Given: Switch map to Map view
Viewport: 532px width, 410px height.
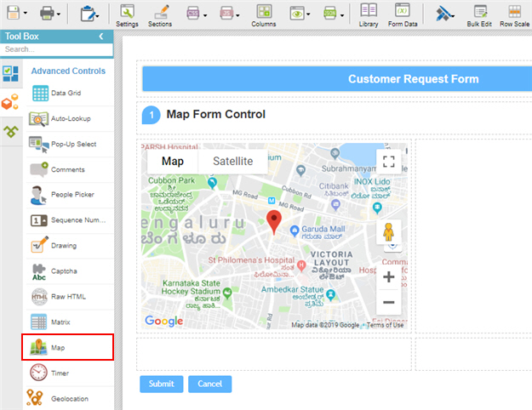Looking at the screenshot, I should click(173, 161).
